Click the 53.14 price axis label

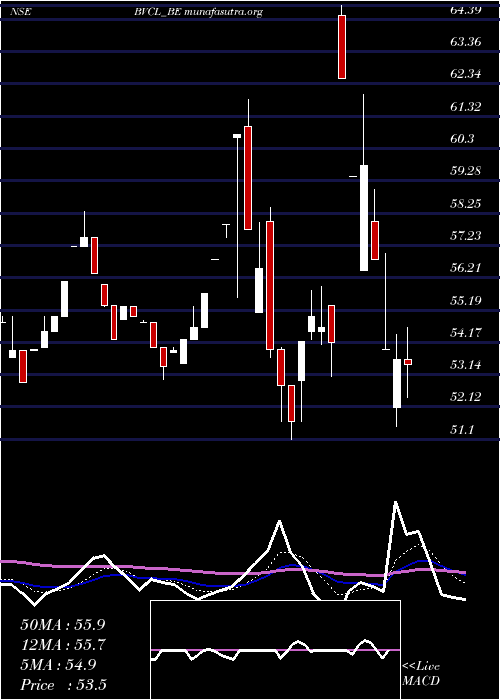466,365
